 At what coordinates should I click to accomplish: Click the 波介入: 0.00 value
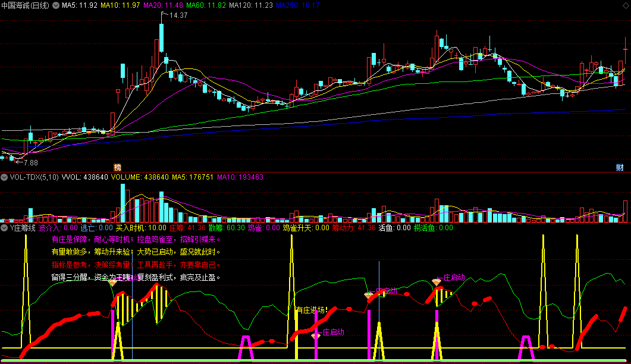pyautogui.click(x=58, y=228)
